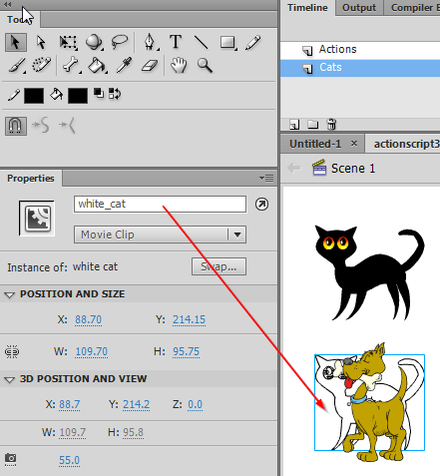
Task: Click the white_cat instance name field
Action: point(160,204)
